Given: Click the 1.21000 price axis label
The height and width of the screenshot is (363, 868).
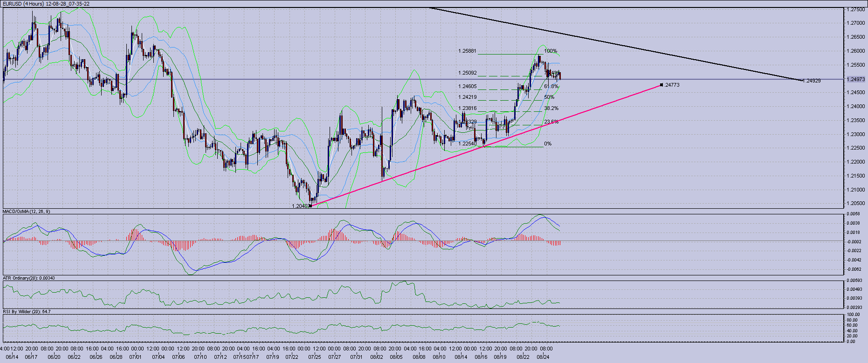Looking at the screenshot, I should (856, 190).
